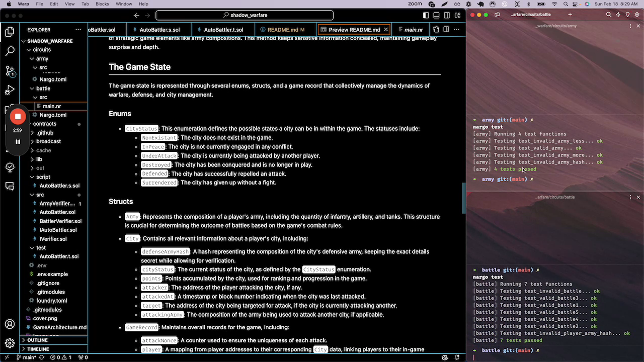Viewport: 644px width, 362px height.
Task: Click the lightbulb icon in Warp
Action: click(628, 15)
